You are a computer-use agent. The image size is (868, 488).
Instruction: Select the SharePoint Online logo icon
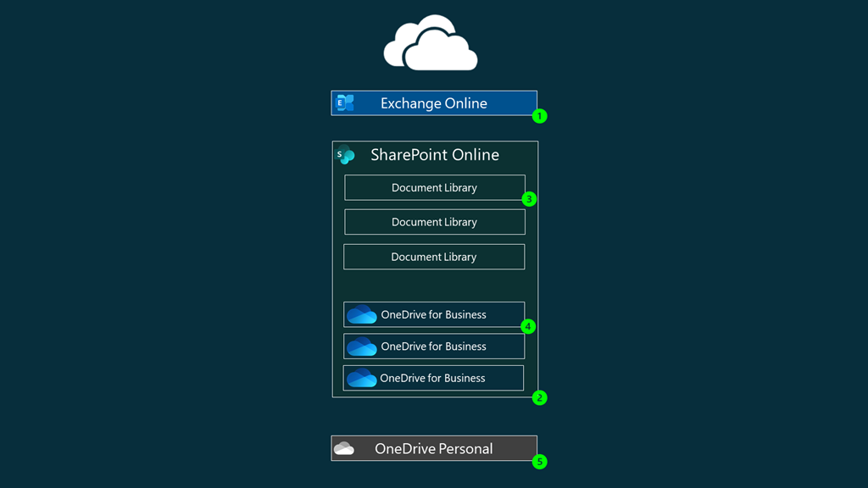tap(346, 155)
